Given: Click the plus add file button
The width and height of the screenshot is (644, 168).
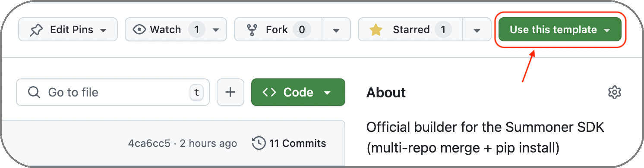Looking at the screenshot, I should point(230,92).
